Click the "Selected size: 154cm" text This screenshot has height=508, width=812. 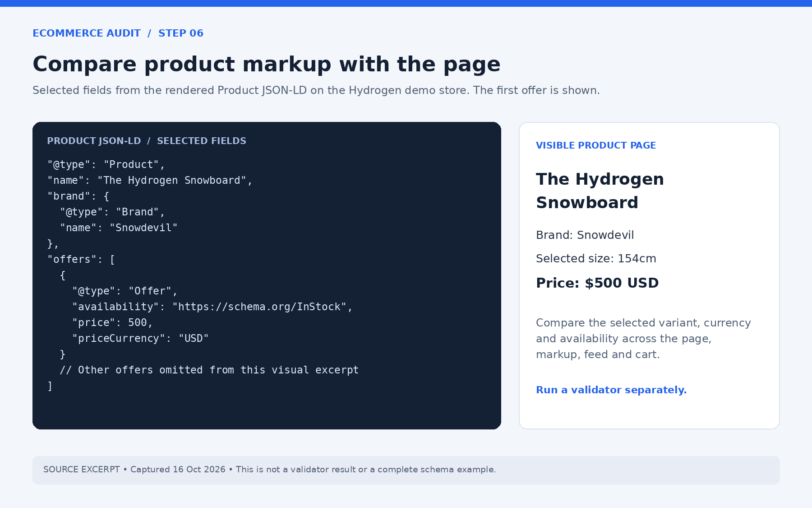[x=596, y=258]
